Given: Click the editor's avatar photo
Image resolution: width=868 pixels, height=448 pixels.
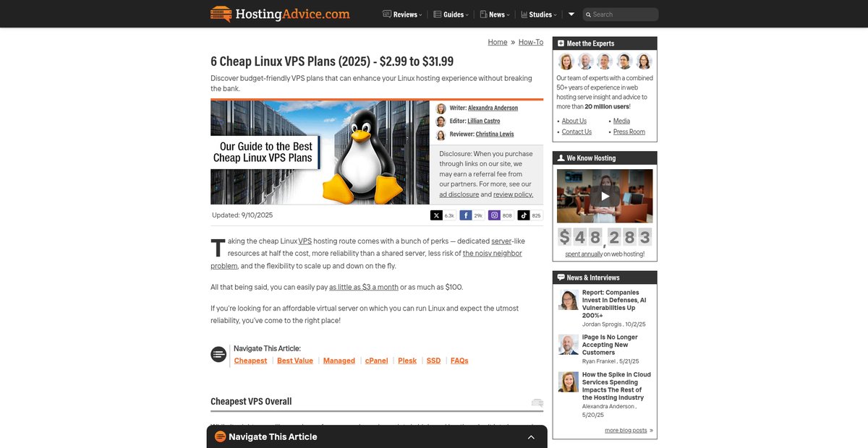Looking at the screenshot, I should tap(441, 121).
